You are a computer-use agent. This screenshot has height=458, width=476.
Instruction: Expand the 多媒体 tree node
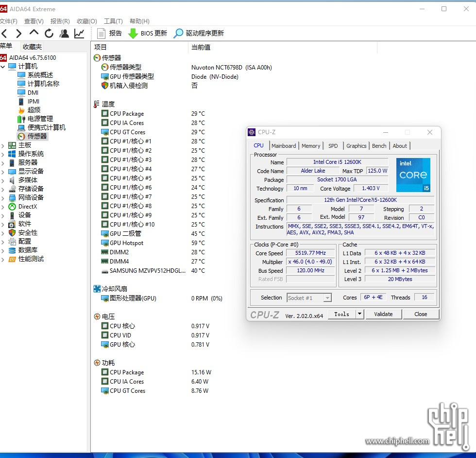[3, 180]
